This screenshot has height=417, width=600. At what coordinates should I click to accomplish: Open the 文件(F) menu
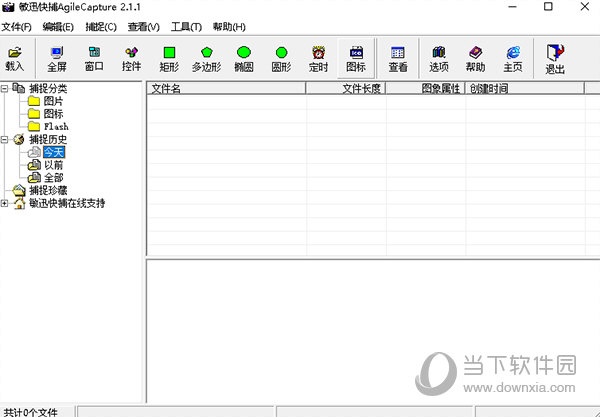point(16,27)
